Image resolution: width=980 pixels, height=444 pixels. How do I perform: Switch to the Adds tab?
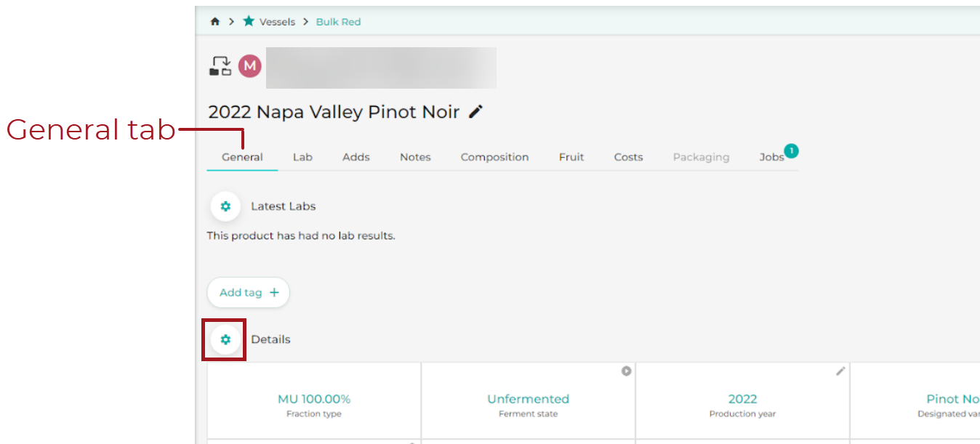[x=356, y=157]
